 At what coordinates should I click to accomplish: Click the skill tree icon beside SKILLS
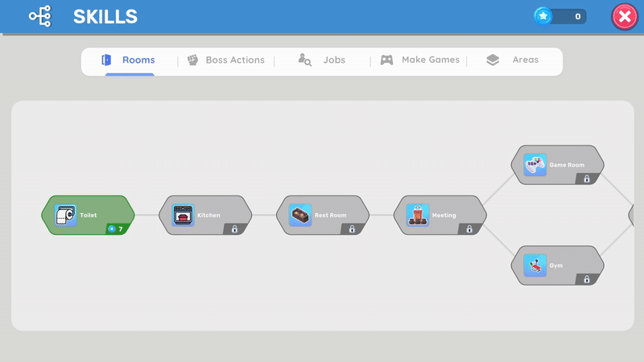pos(39,16)
